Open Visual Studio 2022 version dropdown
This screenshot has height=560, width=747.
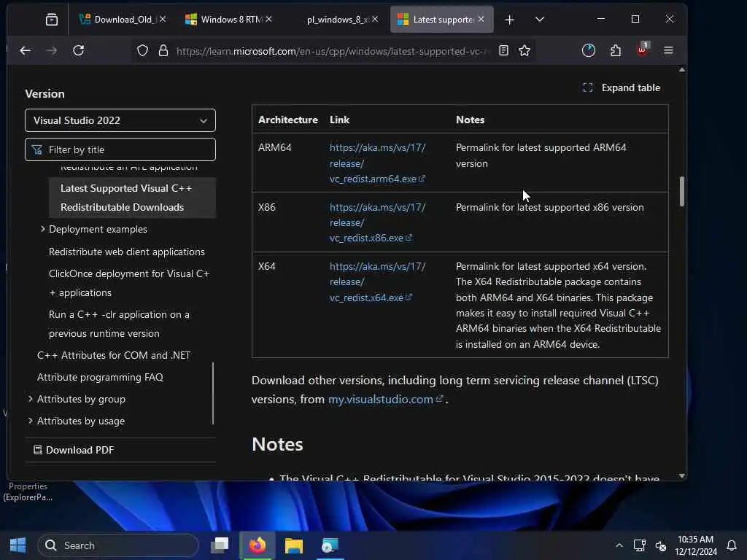tap(120, 120)
